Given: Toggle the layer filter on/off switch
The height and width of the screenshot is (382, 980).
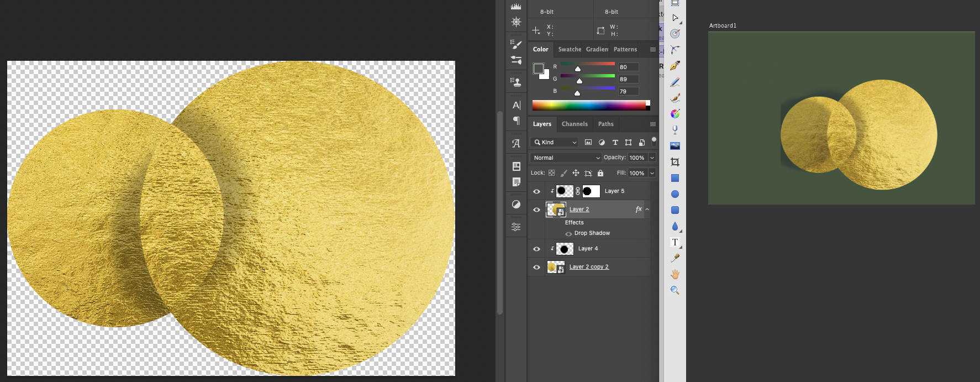Looking at the screenshot, I should 654,142.
